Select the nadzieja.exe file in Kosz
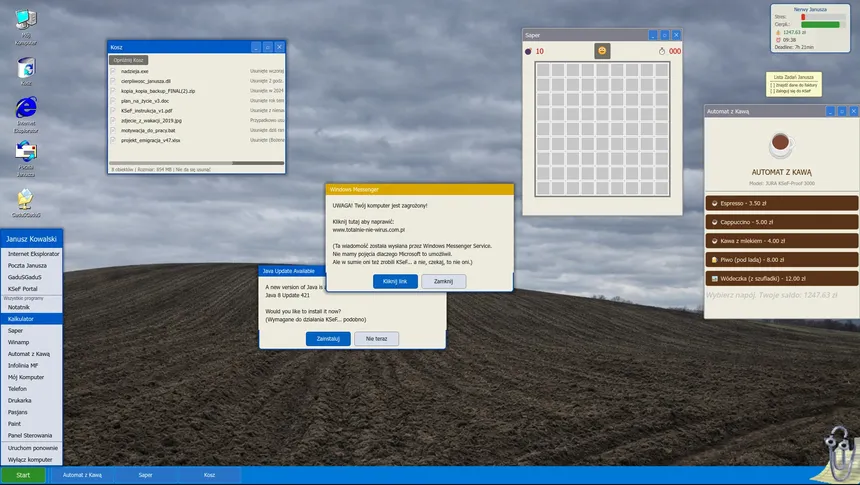Screen dimensions: 860x485 tap(134, 72)
